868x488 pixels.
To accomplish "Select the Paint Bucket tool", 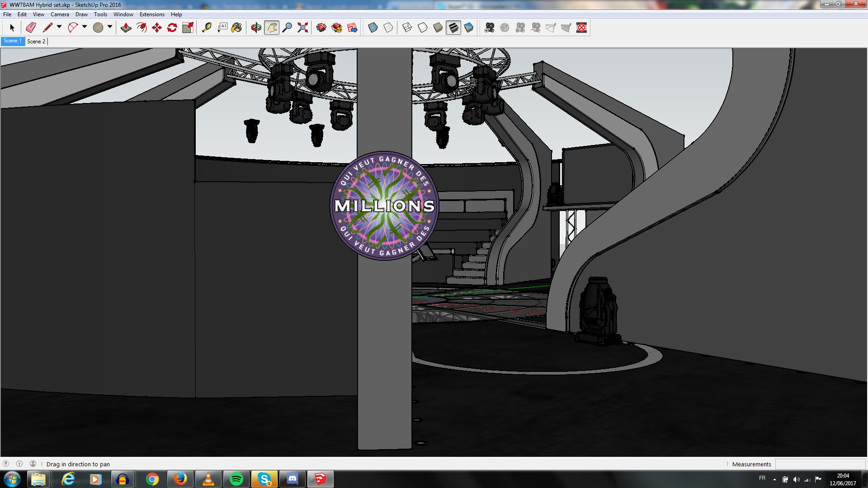I will tap(236, 28).
